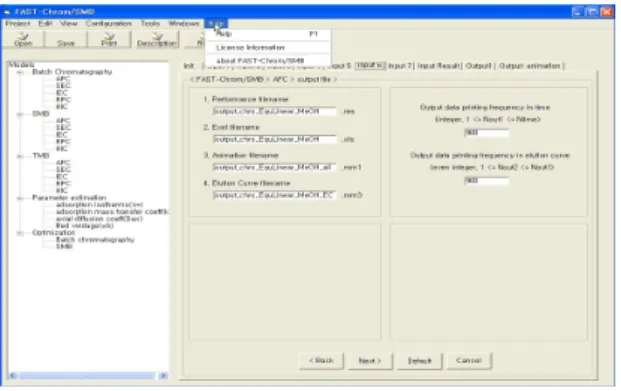Viewport: 621px width, 391px height.
Task: Click the tree panel's scroll-right arrow
Action: click(x=163, y=375)
